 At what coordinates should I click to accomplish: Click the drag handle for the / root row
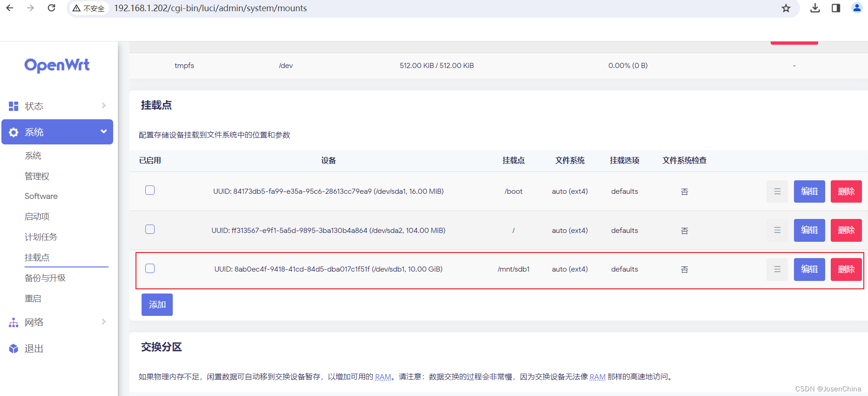click(x=777, y=230)
